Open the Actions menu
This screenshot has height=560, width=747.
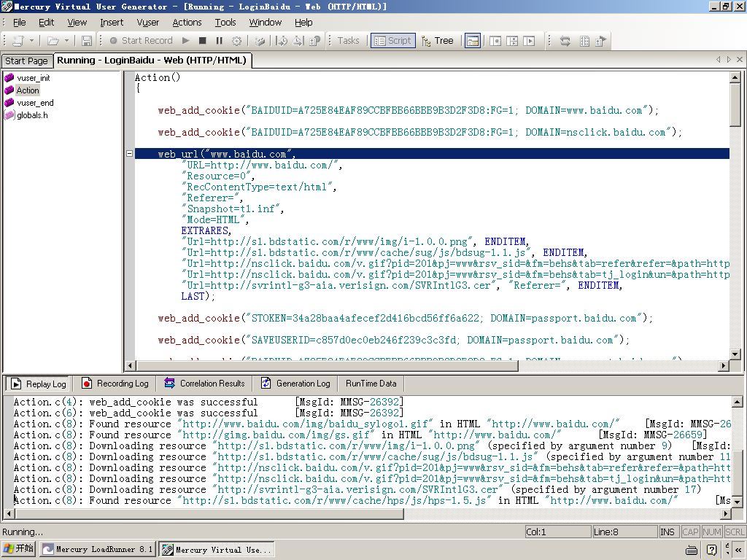pyautogui.click(x=187, y=23)
